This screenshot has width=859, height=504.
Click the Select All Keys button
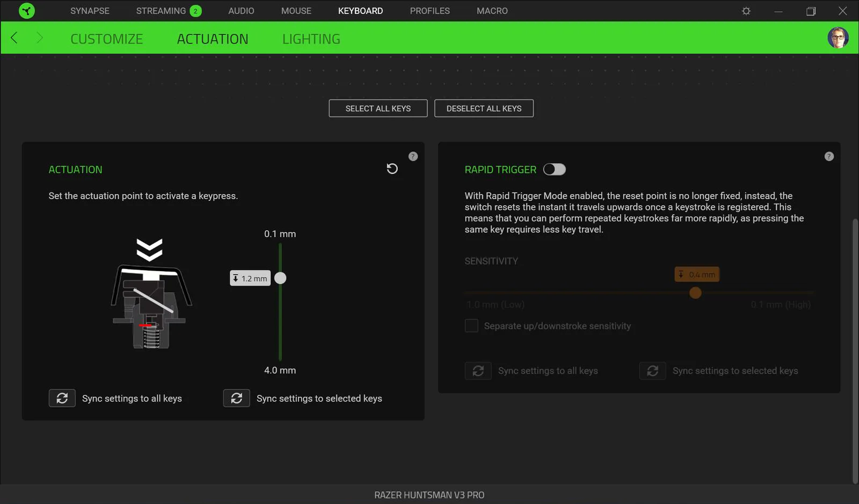378,108
